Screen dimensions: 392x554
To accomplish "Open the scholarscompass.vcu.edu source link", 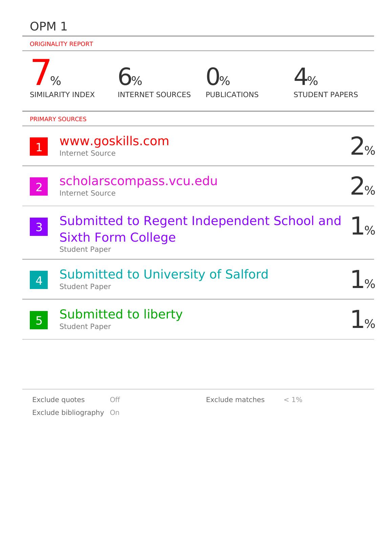I will (x=138, y=181).
